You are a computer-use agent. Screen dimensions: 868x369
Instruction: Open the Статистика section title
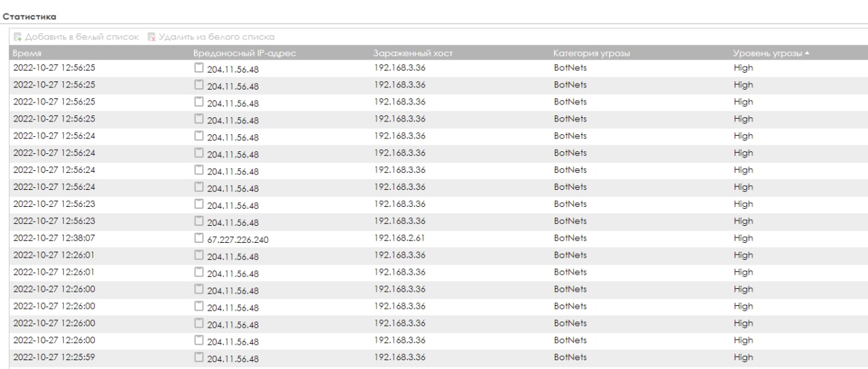[x=30, y=16]
